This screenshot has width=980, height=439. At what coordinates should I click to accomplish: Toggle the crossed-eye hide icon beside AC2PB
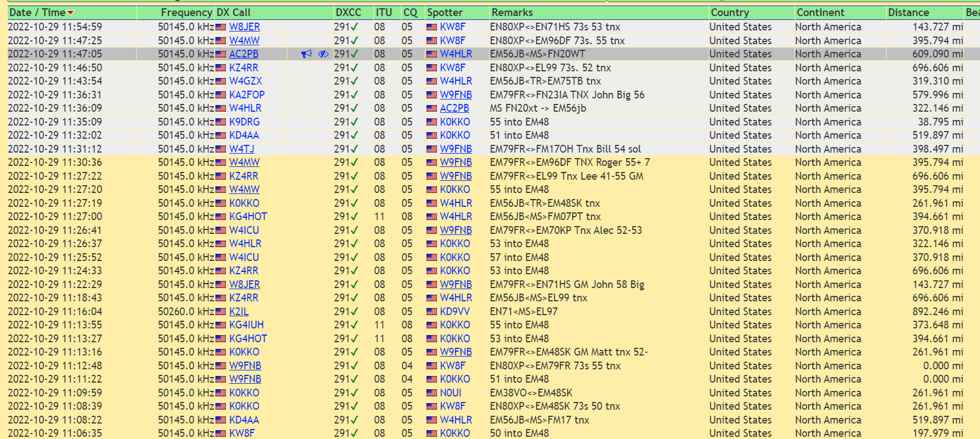tap(324, 54)
